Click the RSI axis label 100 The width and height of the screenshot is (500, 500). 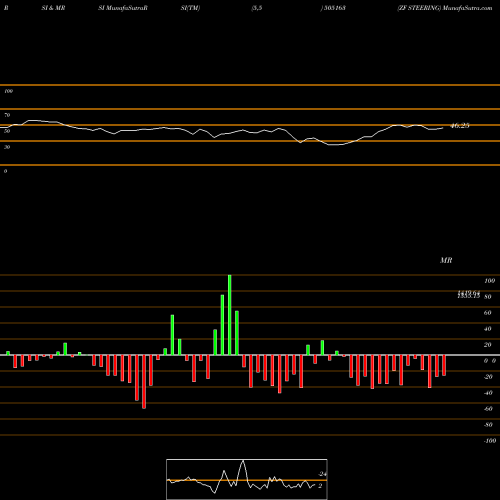pyautogui.click(x=9, y=91)
